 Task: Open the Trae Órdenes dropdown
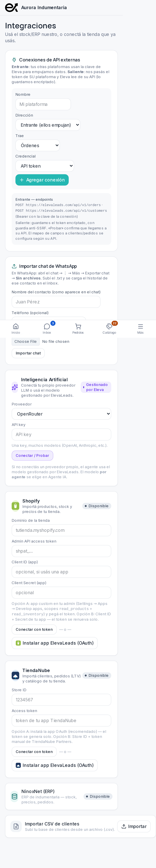38,146
